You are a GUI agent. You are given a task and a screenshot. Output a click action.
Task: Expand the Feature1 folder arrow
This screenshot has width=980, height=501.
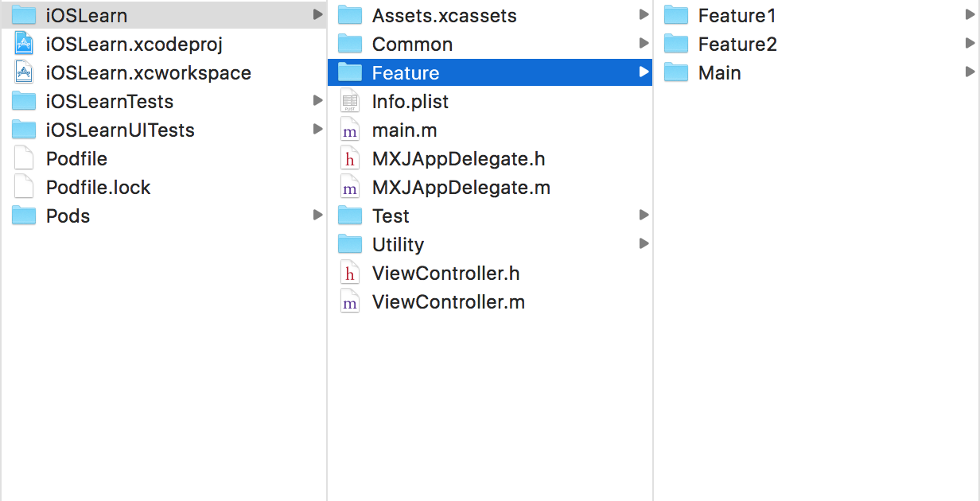970,15
